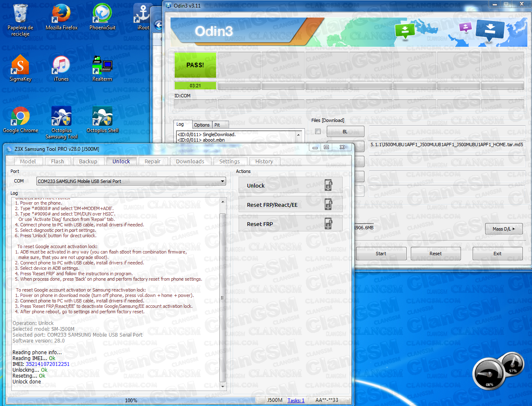The width and height of the screenshot is (532, 406).
Task: Launch Mozilla Firefox from the desktop
Action: tap(61, 17)
